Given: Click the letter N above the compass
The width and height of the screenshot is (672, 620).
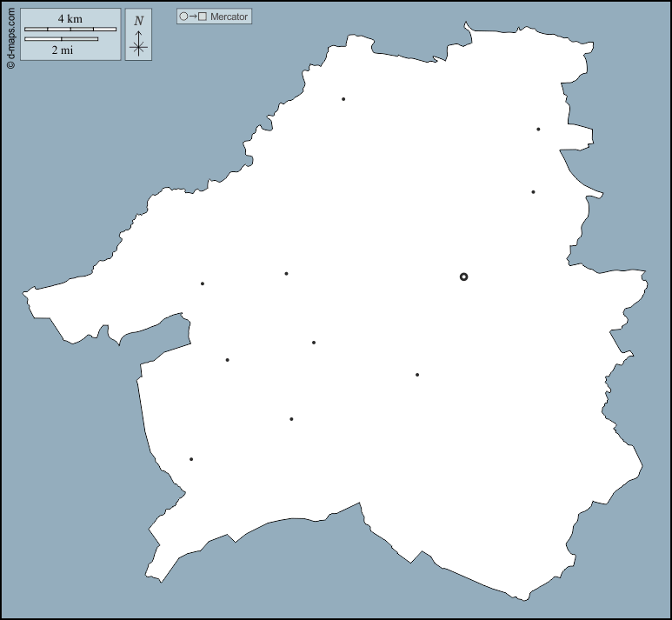Looking at the screenshot, I should tap(138, 20).
